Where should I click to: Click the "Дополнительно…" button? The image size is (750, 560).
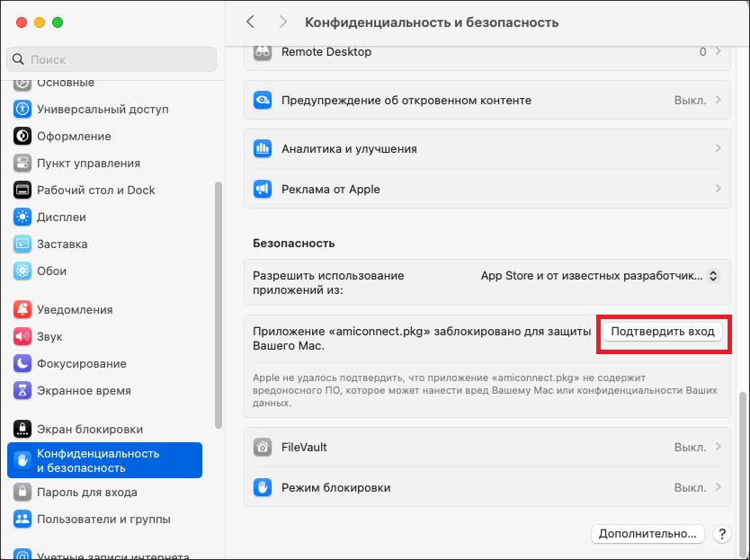tap(647, 534)
